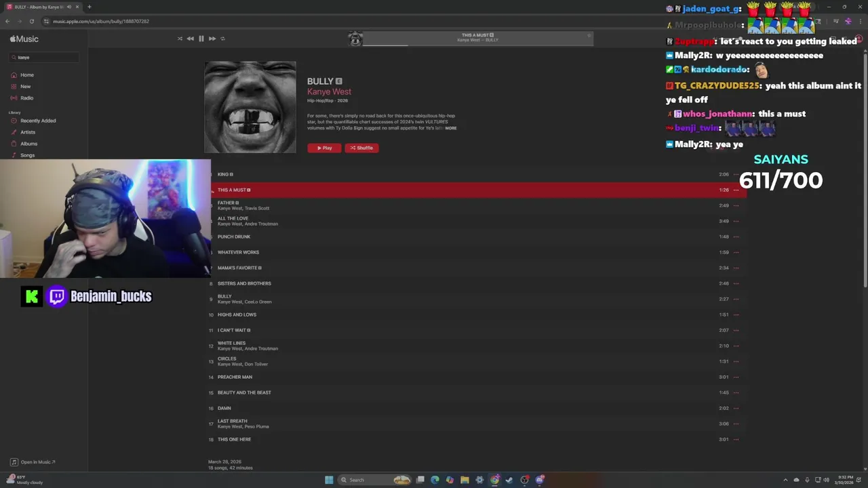The image size is (868, 488).
Task: Open the weather widget on the taskbar
Action: [x=24, y=480]
